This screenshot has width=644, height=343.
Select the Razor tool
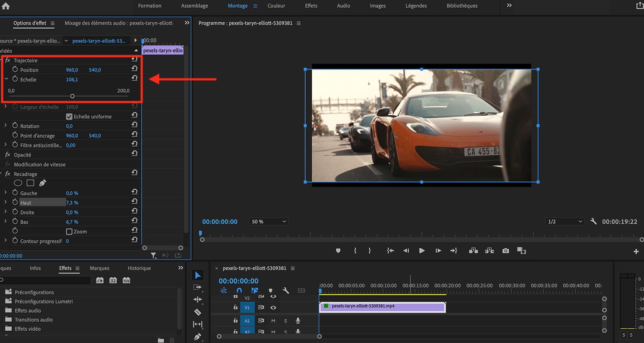click(x=197, y=312)
